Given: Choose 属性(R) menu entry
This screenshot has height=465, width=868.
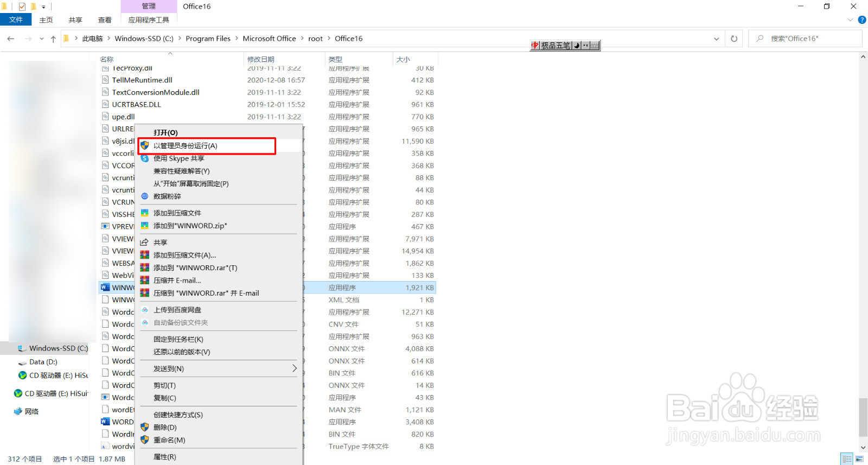Looking at the screenshot, I should (219, 457).
